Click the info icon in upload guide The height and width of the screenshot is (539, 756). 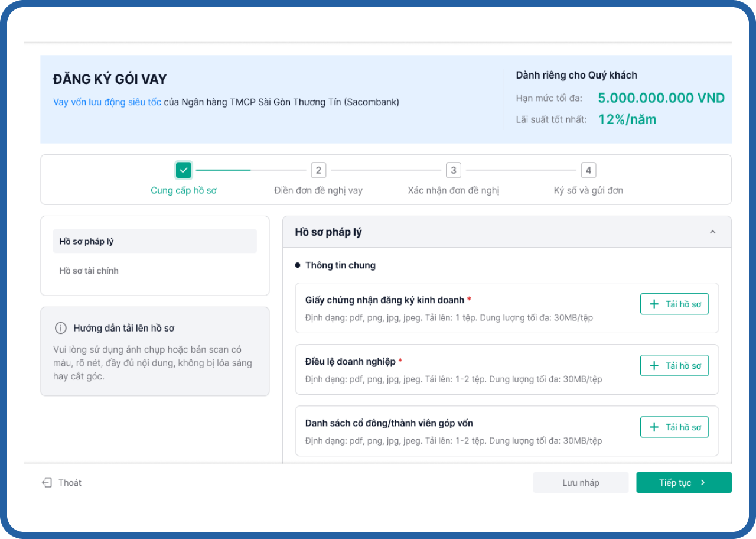(60, 328)
